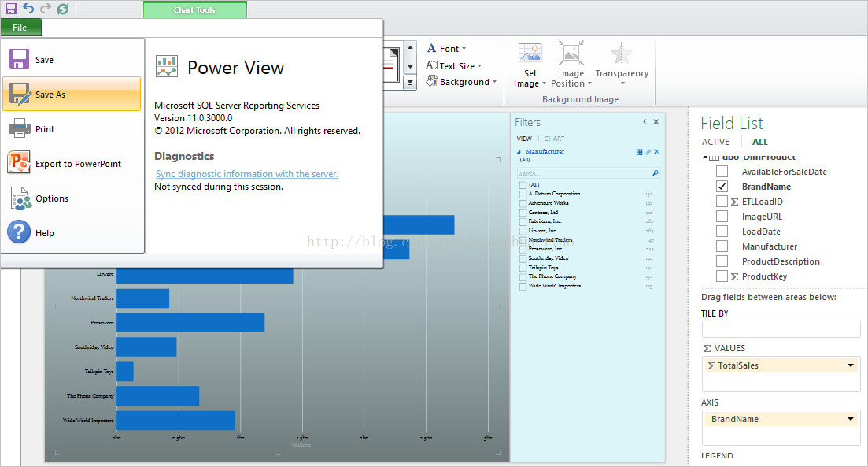Open the Set Image dropdown
Image resolution: width=868 pixels, height=467 pixels.
(544, 83)
